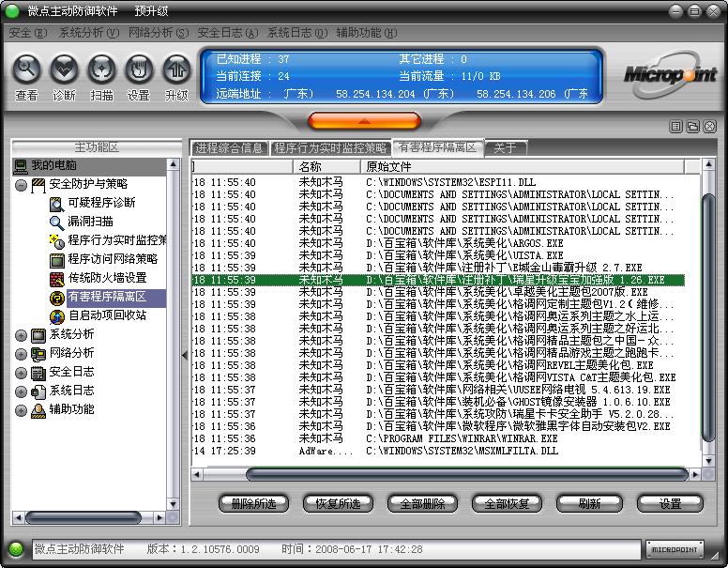Click the quarantine list vertical scrollbar thumb
This screenshot has height=568, width=728.
coord(708,317)
